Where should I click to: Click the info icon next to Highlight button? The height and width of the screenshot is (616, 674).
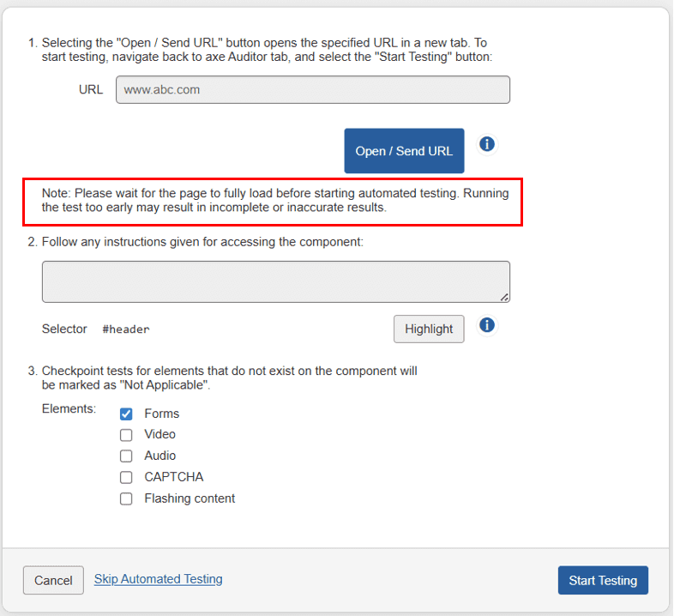click(487, 325)
